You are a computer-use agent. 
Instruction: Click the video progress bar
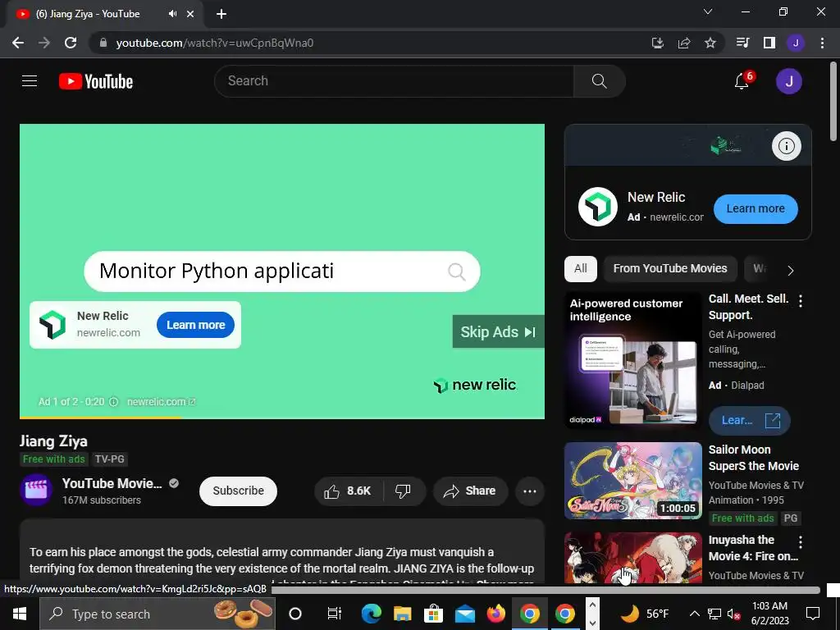pyautogui.click(x=282, y=418)
